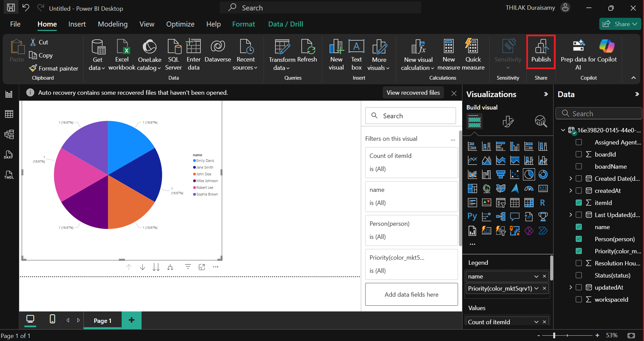
Task: Enable the boardName field checkbox
Action: click(x=579, y=166)
